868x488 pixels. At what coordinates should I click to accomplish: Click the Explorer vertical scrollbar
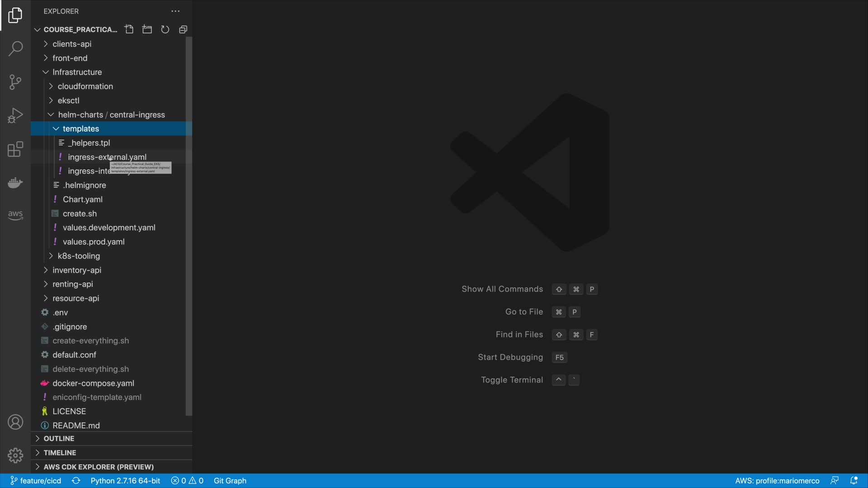189,226
